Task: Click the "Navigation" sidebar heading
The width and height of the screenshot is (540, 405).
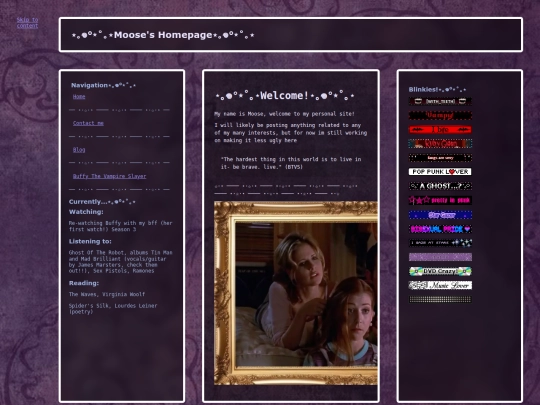Action: pos(103,85)
